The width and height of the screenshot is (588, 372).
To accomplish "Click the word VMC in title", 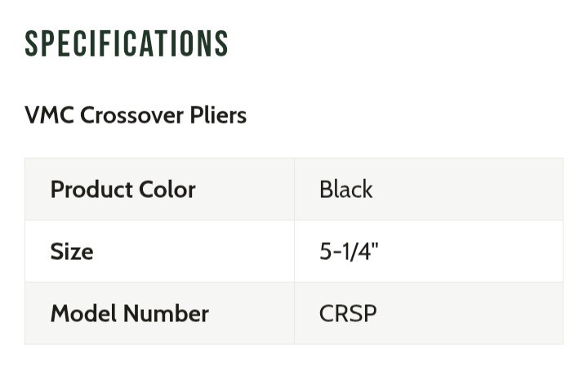I will [x=49, y=114].
